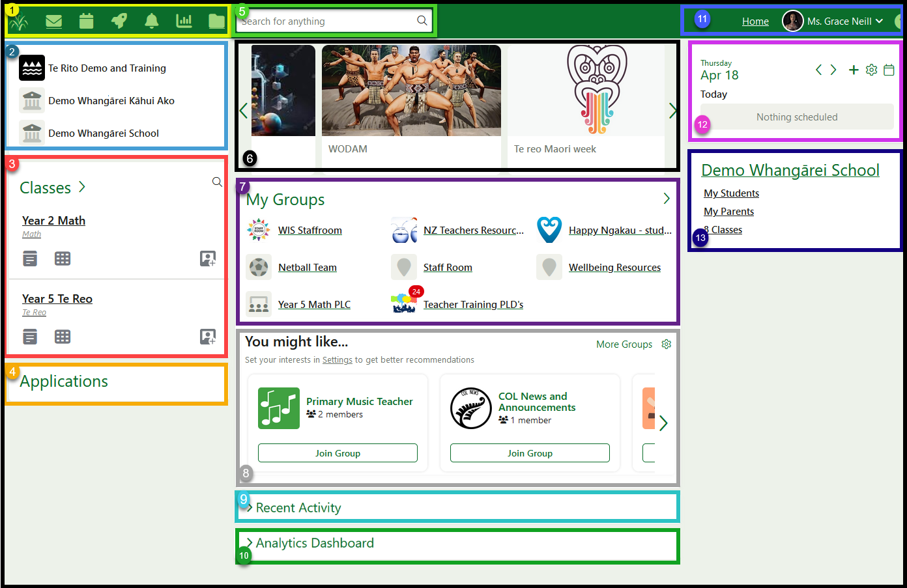
Task: Click the plus icon in the calendar widget
Action: 854,70
